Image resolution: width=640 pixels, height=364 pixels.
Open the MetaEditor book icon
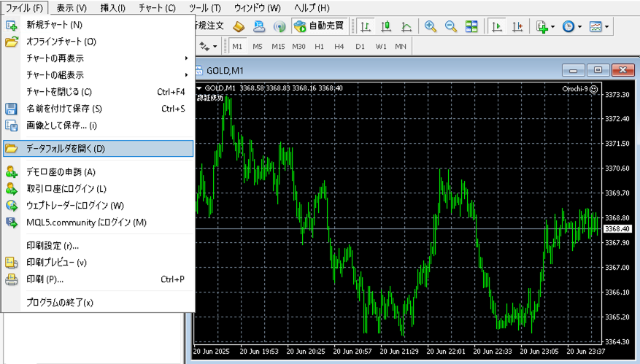tap(239, 26)
